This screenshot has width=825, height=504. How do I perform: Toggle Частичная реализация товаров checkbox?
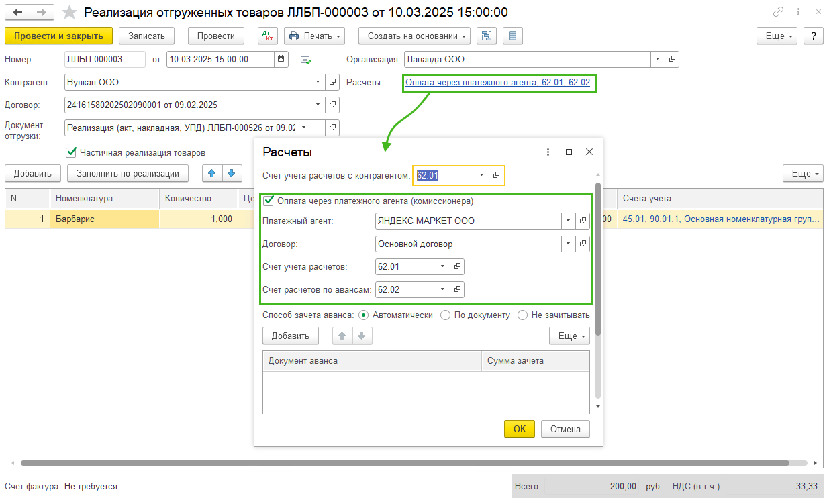pyautogui.click(x=70, y=152)
